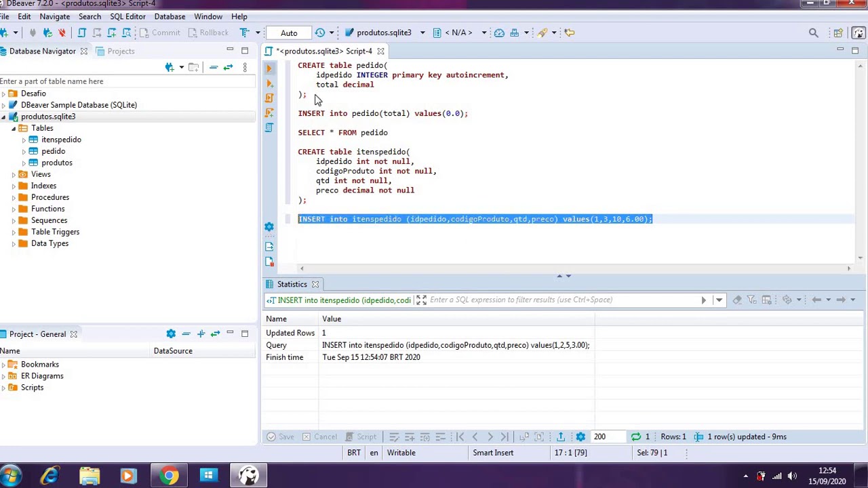Click the Disconnect icon in main toolbar
Image resolution: width=868 pixels, height=488 pixels.
(62, 33)
